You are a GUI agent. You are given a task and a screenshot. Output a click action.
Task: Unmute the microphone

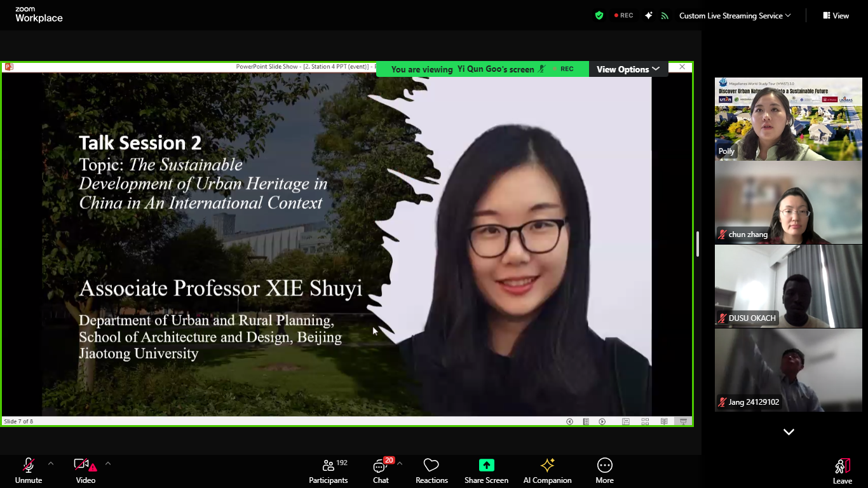tap(29, 471)
